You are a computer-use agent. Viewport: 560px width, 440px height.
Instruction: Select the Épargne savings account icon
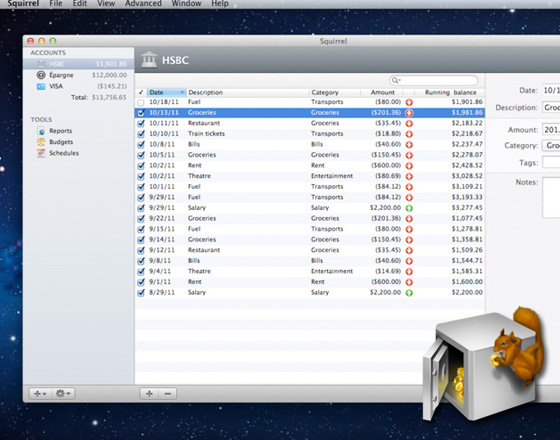coord(41,75)
